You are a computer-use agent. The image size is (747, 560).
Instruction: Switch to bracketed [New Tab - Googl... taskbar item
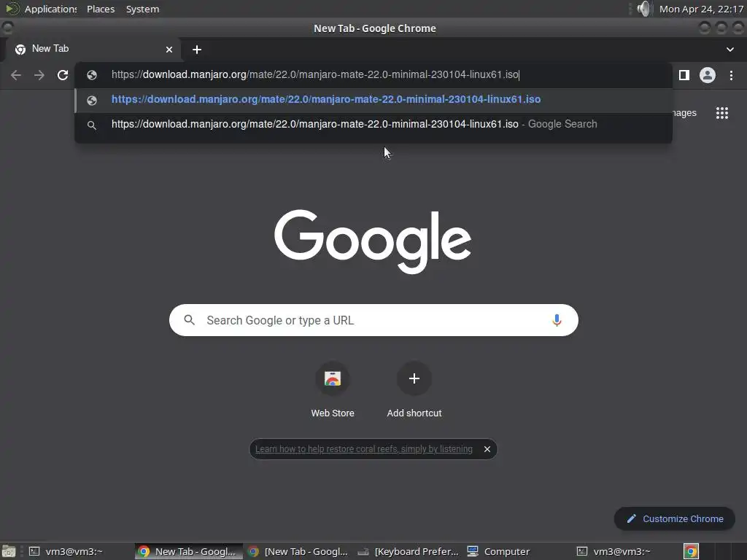(x=298, y=551)
